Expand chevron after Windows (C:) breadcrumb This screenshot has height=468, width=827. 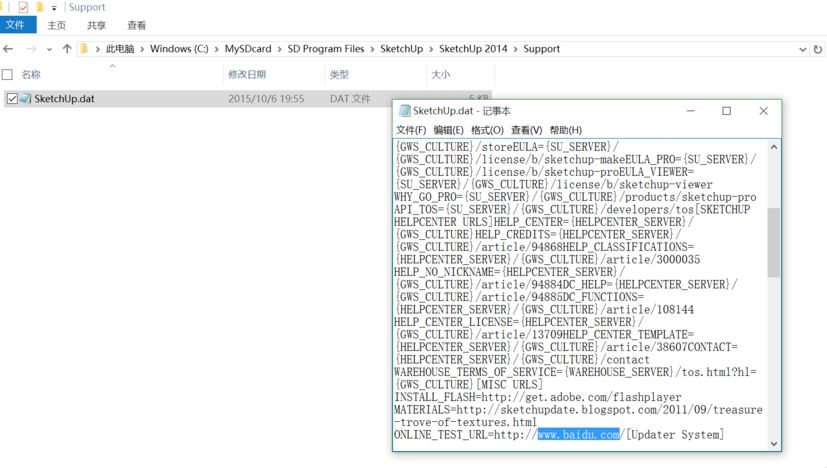click(x=217, y=50)
